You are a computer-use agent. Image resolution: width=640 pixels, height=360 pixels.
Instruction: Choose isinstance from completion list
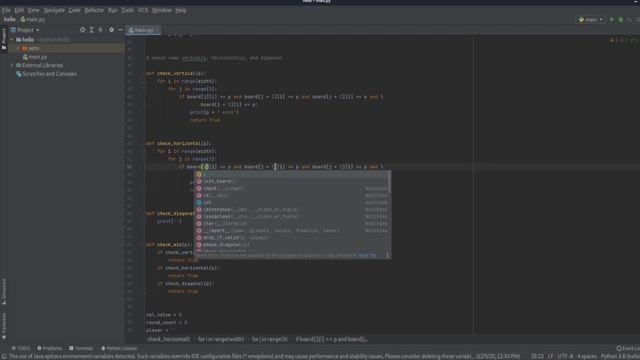tap(293, 209)
